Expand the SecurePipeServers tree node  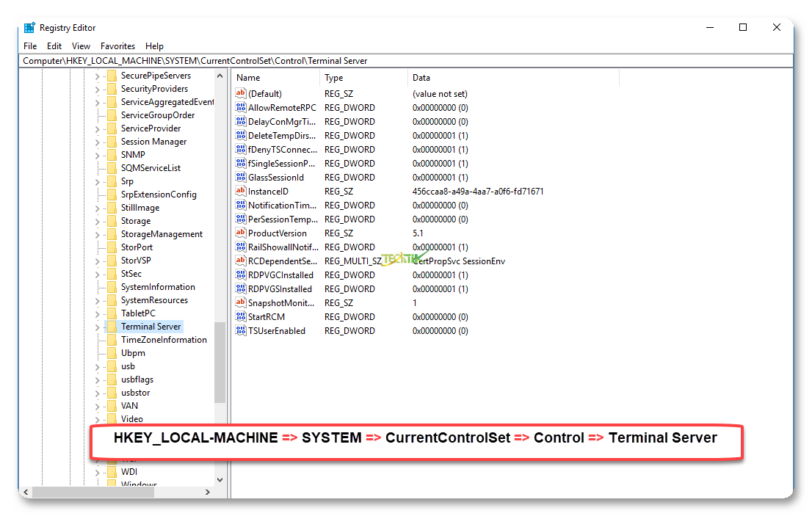coord(97,76)
